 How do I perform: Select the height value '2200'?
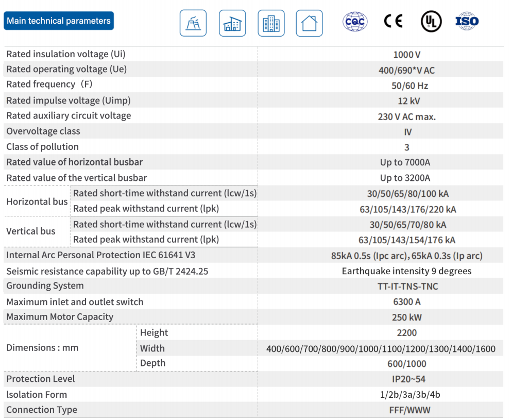(x=407, y=333)
